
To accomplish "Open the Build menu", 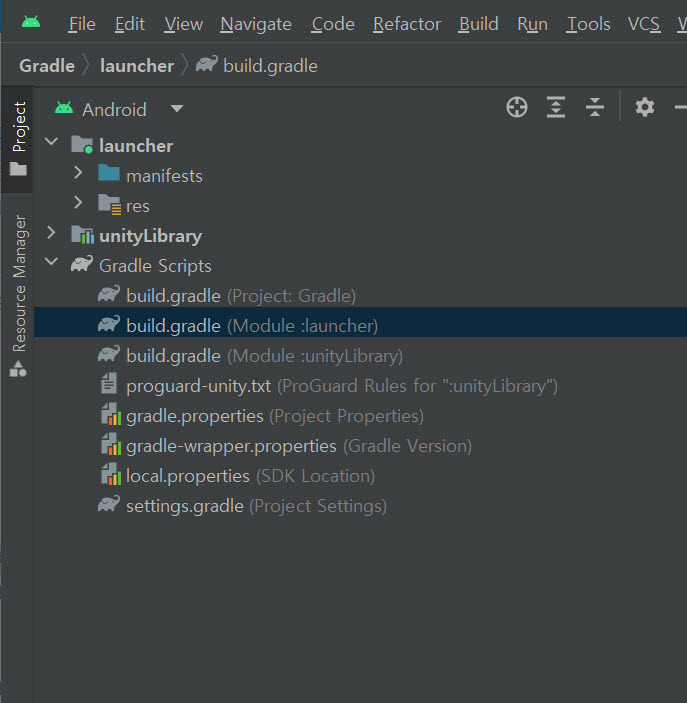I will pyautogui.click(x=478, y=24).
